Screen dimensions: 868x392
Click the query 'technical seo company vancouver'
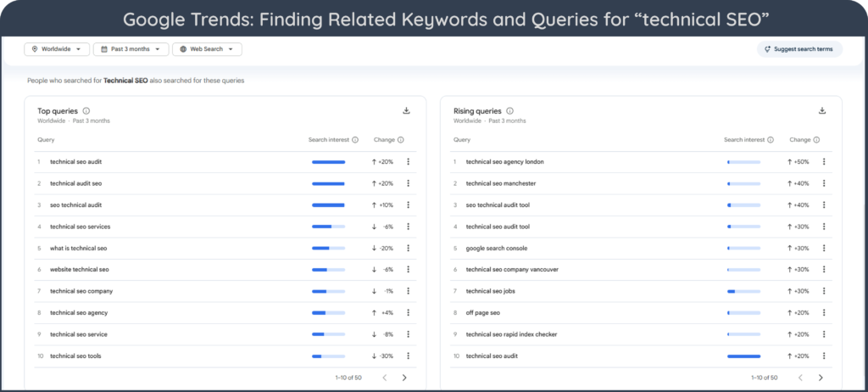pyautogui.click(x=512, y=270)
